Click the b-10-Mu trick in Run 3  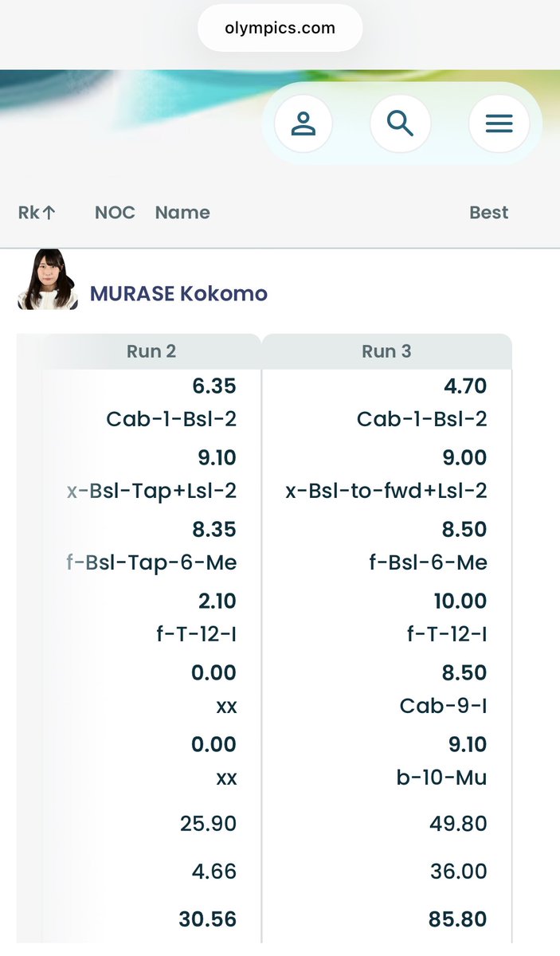point(441,778)
